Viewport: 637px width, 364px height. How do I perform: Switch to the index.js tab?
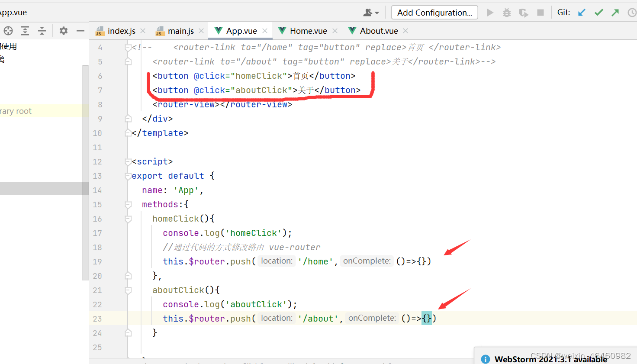121,31
